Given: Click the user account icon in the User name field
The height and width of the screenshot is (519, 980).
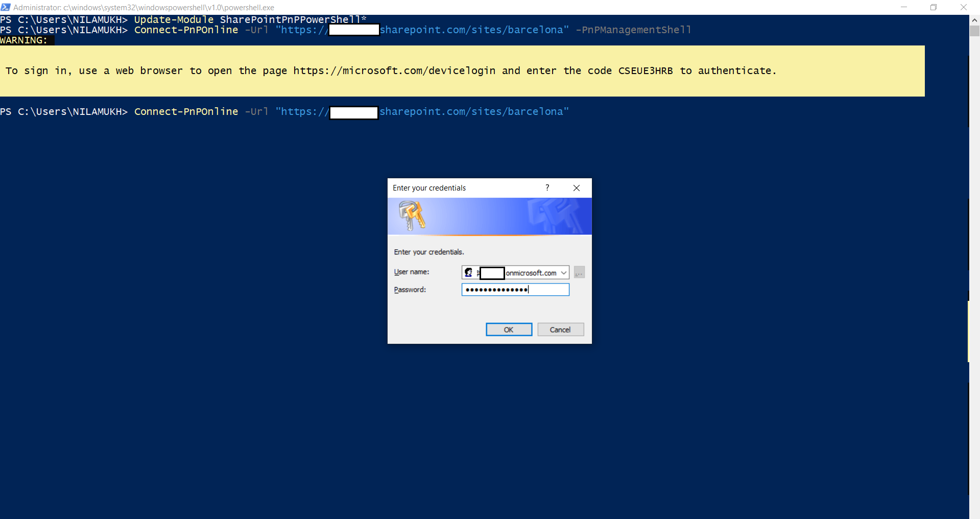Looking at the screenshot, I should click(468, 273).
